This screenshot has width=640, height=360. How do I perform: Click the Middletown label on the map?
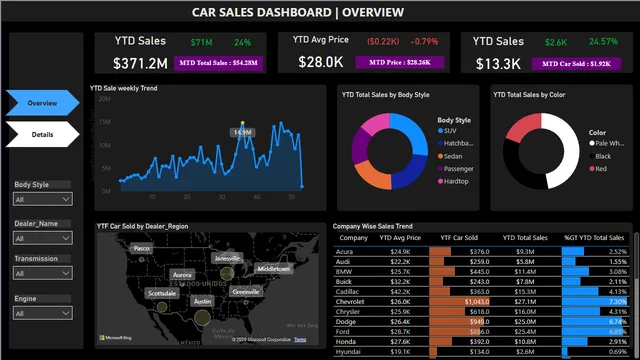click(273, 269)
